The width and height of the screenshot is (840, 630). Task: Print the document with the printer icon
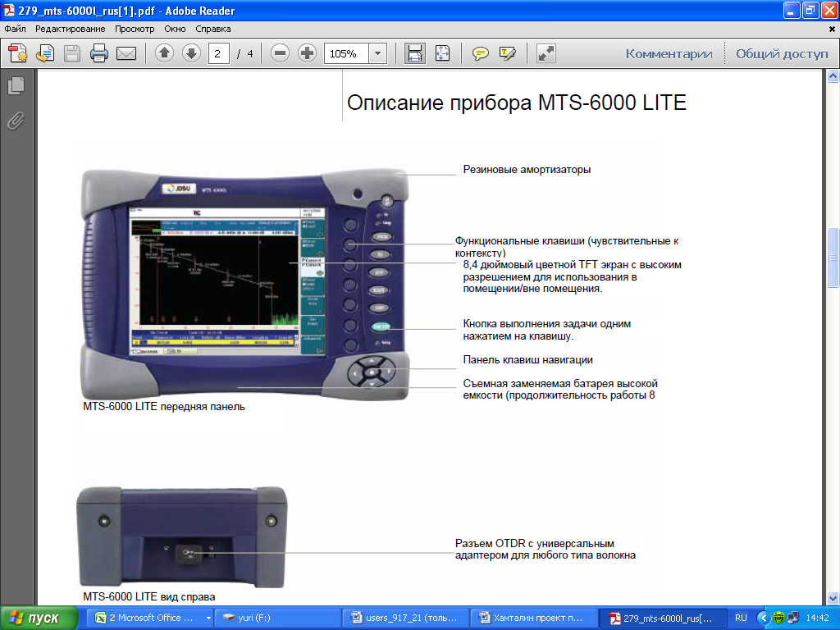pos(99,53)
